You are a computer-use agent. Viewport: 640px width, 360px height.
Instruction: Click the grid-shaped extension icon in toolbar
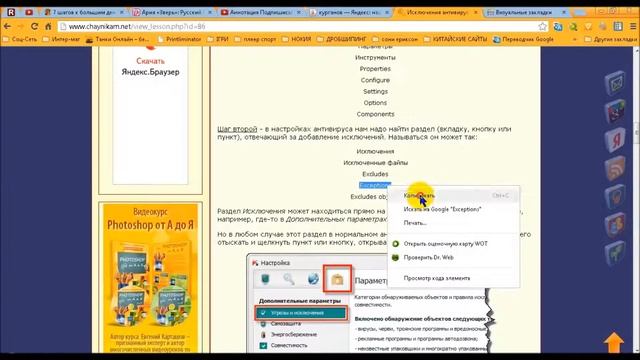click(x=618, y=27)
